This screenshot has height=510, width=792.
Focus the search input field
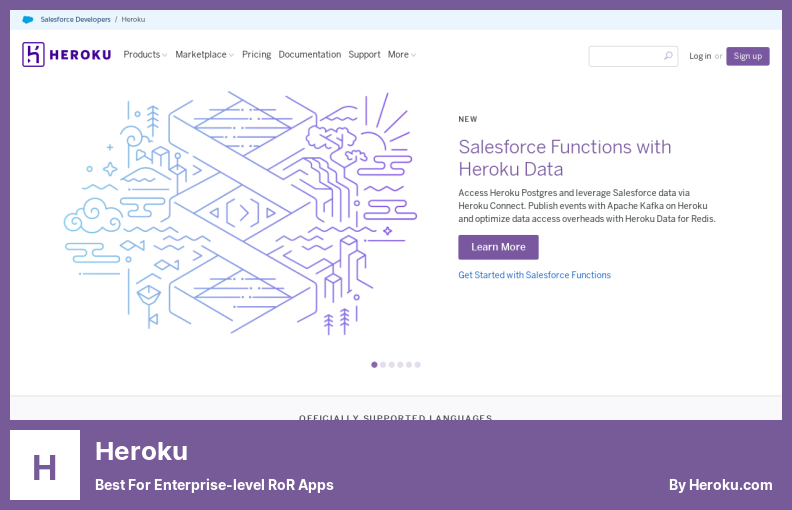[625, 56]
